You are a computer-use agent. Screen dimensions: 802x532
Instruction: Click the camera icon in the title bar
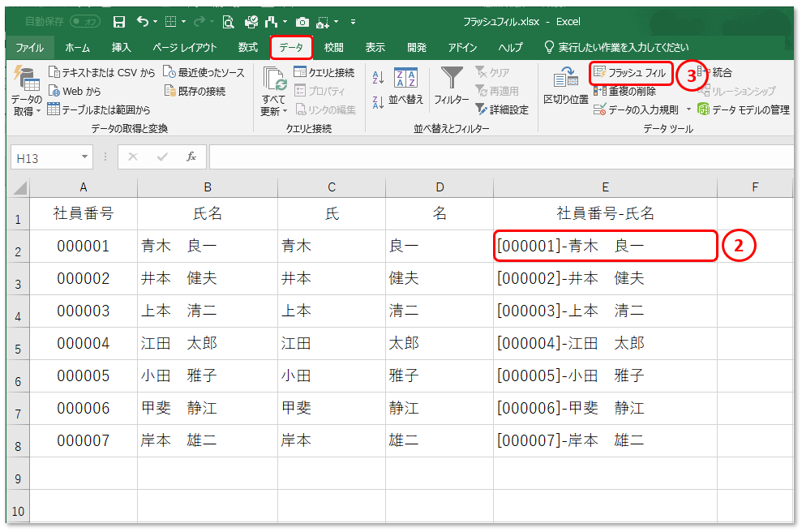tap(302, 22)
